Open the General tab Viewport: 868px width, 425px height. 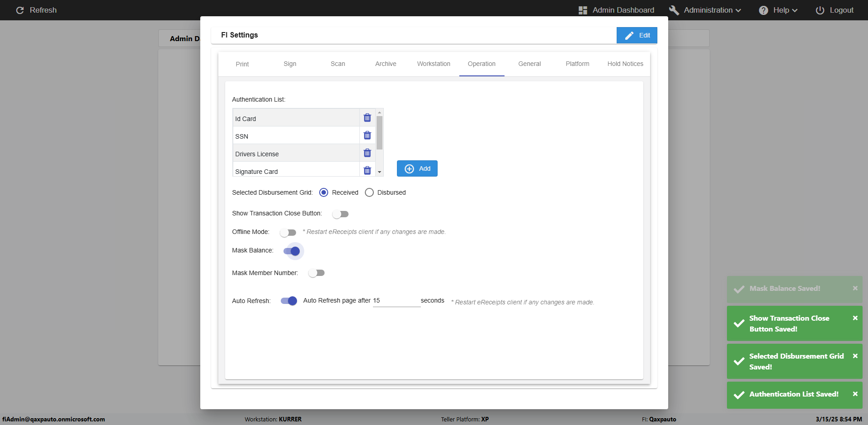click(x=529, y=64)
